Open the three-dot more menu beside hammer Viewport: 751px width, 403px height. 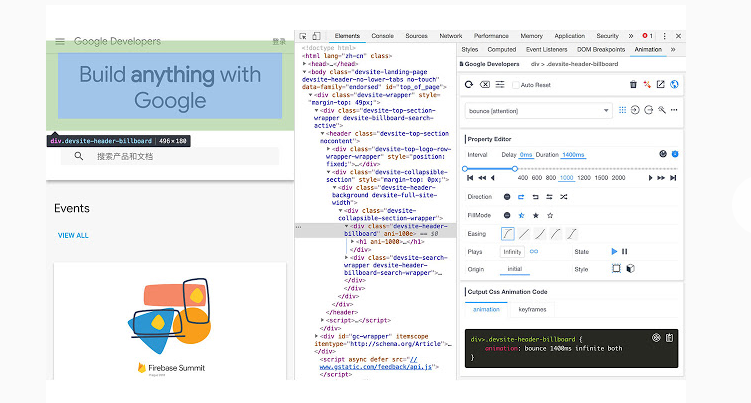(x=674, y=110)
